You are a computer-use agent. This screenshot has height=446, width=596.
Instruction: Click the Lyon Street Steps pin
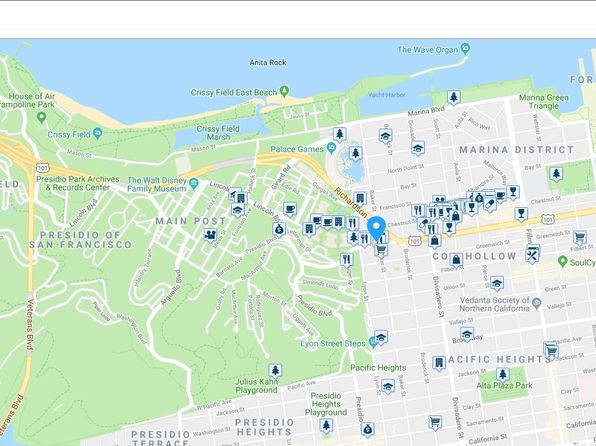[x=373, y=342]
